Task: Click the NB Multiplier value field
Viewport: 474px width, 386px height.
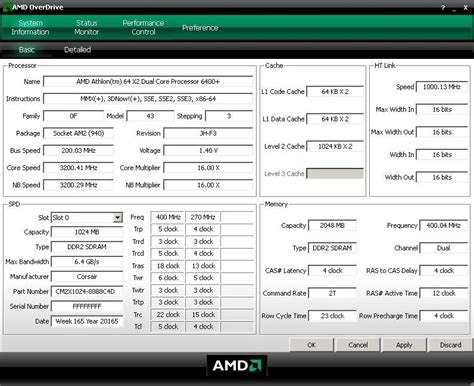Action: 208,185
